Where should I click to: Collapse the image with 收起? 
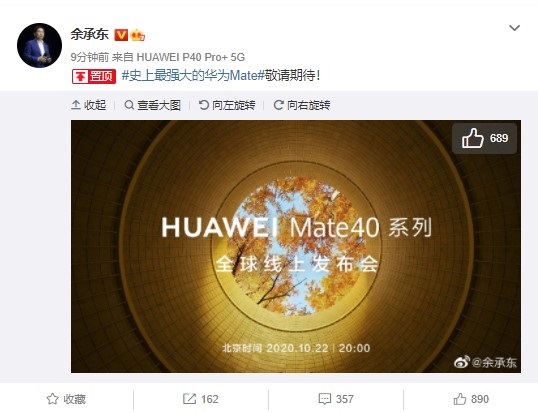89,105
